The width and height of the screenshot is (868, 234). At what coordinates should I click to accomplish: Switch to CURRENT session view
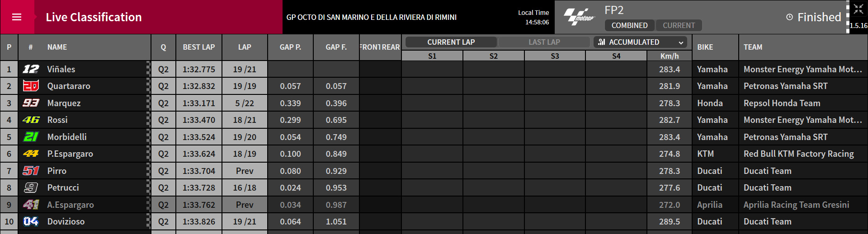click(x=679, y=25)
